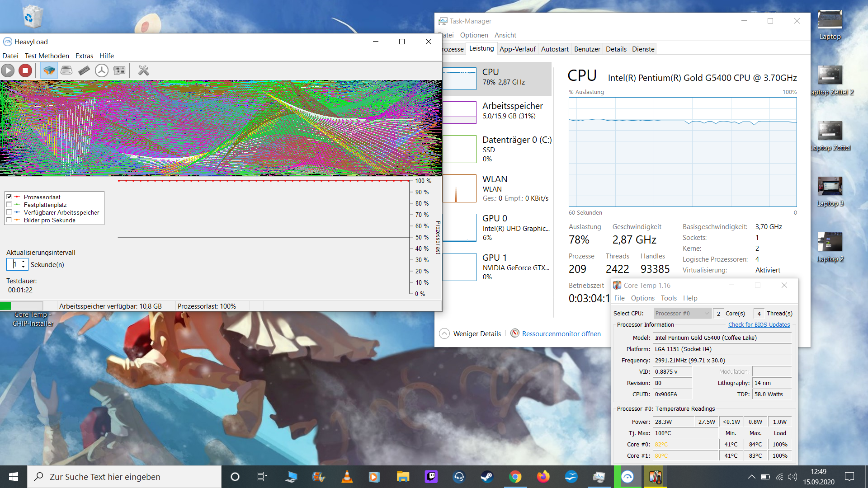The height and width of the screenshot is (488, 868).
Task: Open HeavyLoad options wrench icon
Action: [143, 70]
